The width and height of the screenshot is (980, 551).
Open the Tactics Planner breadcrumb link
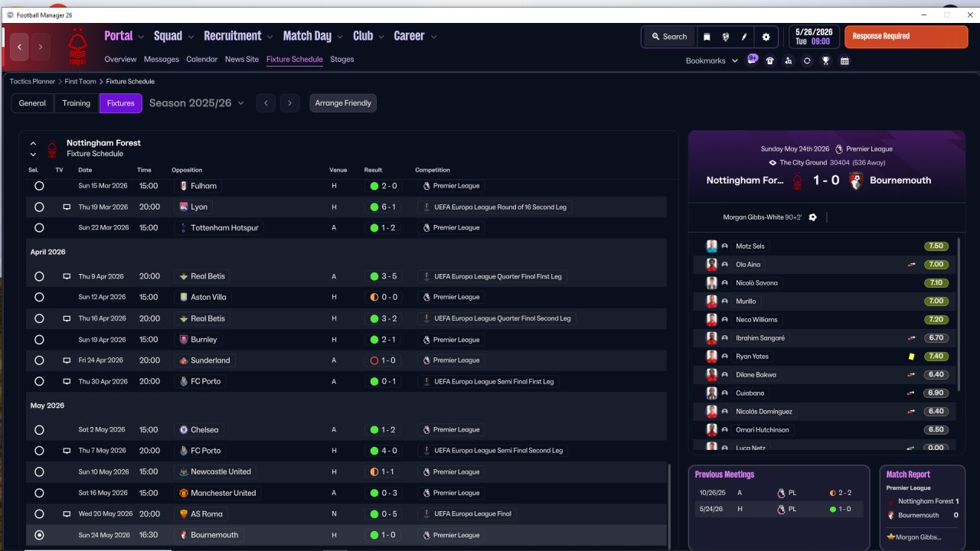click(x=33, y=81)
